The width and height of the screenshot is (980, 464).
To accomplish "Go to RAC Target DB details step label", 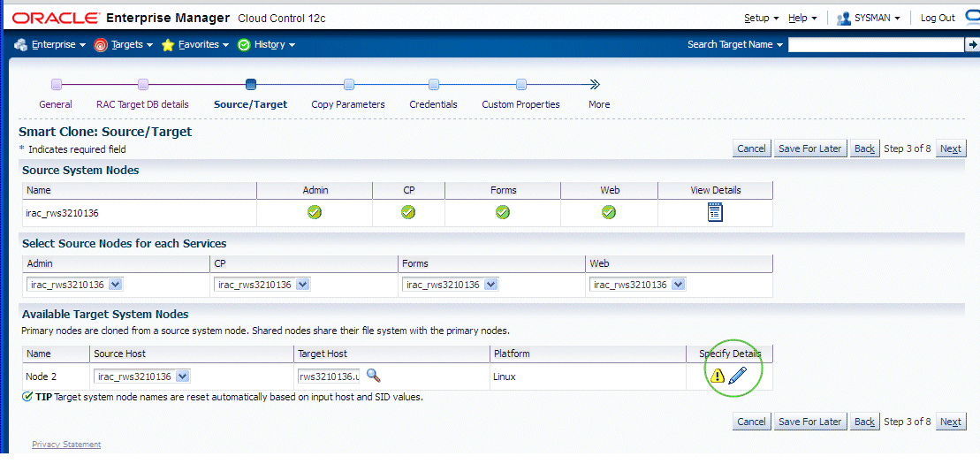I will coord(142,104).
